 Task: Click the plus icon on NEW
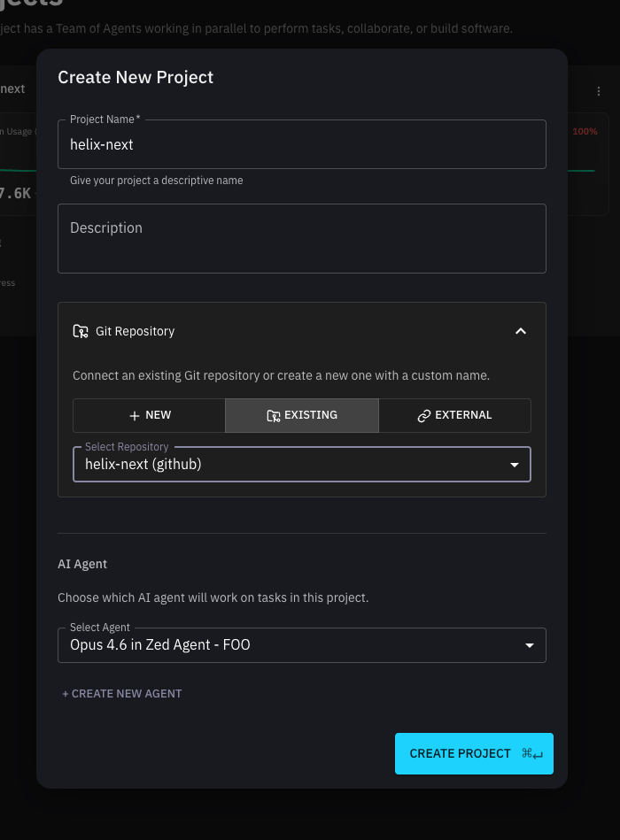[135, 415]
